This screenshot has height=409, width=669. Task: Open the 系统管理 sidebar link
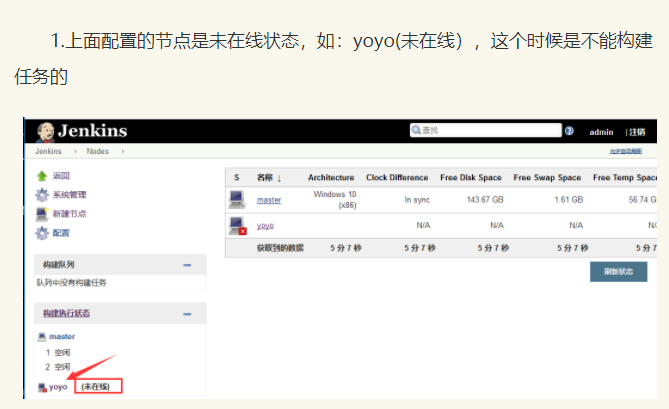tap(69, 195)
